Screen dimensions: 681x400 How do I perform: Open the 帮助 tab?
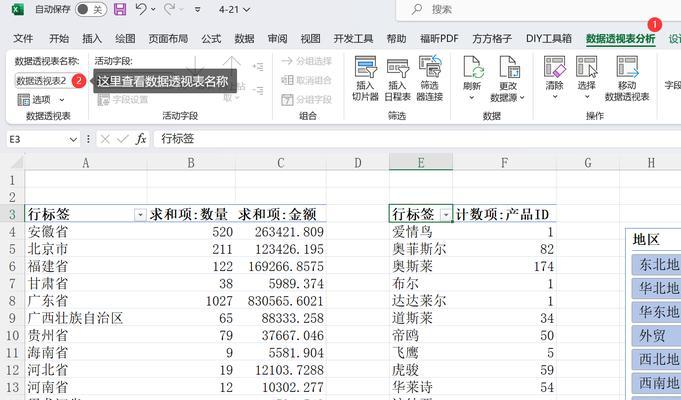tap(396, 39)
